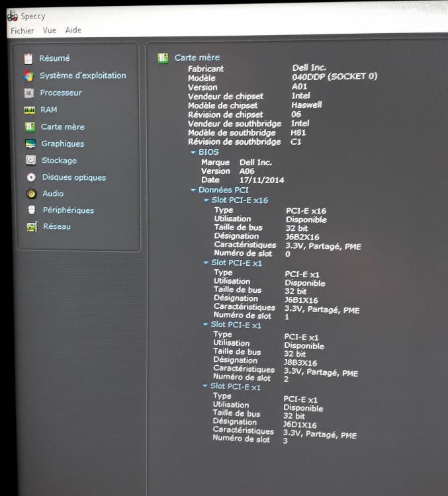Click the RAM memory stick icon
448x496 pixels.
point(29,110)
